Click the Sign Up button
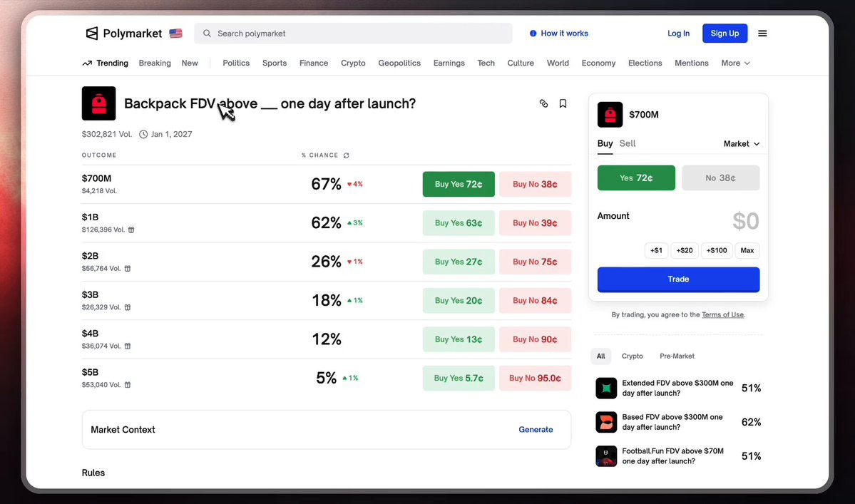 coord(725,34)
